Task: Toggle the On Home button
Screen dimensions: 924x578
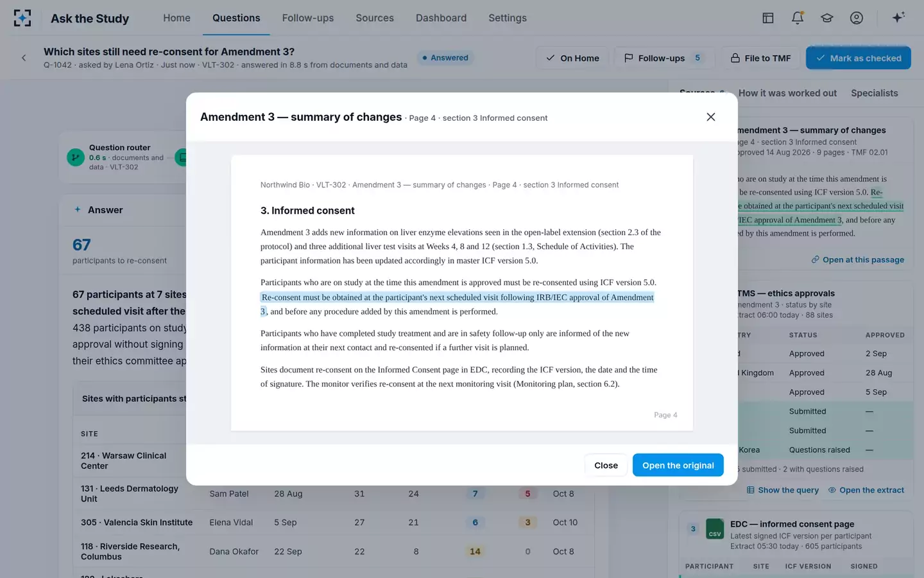Action: [x=572, y=58]
